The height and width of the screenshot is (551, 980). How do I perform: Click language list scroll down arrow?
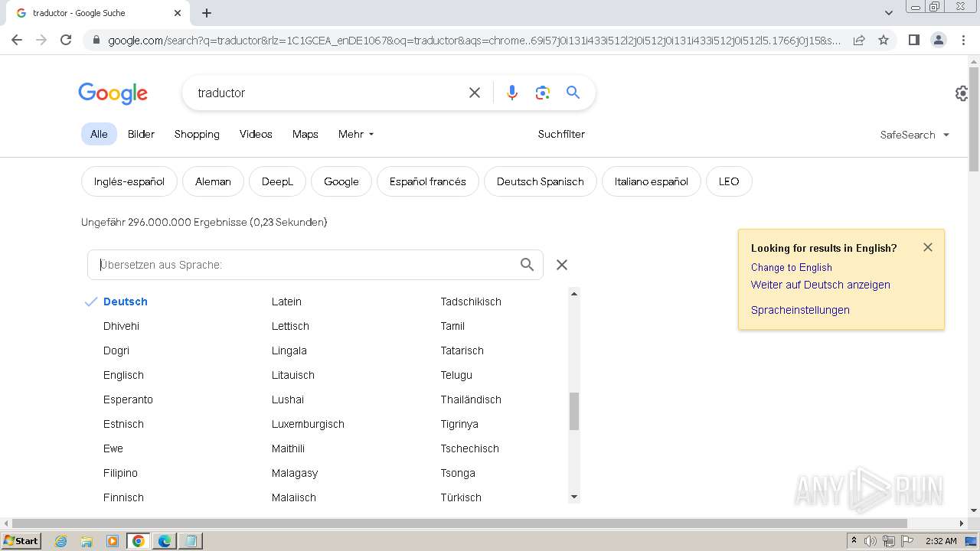(x=574, y=497)
